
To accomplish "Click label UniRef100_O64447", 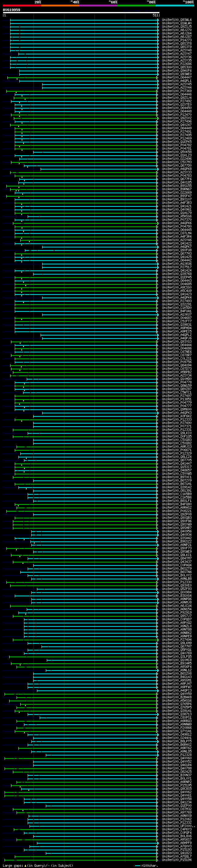I will (x=176, y=78).
